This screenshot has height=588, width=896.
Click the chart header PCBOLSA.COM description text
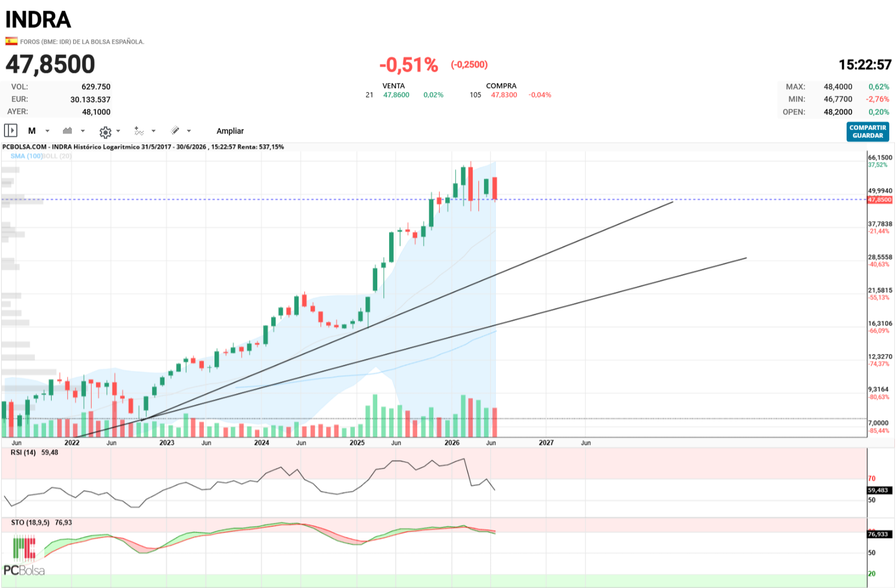tap(143, 147)
